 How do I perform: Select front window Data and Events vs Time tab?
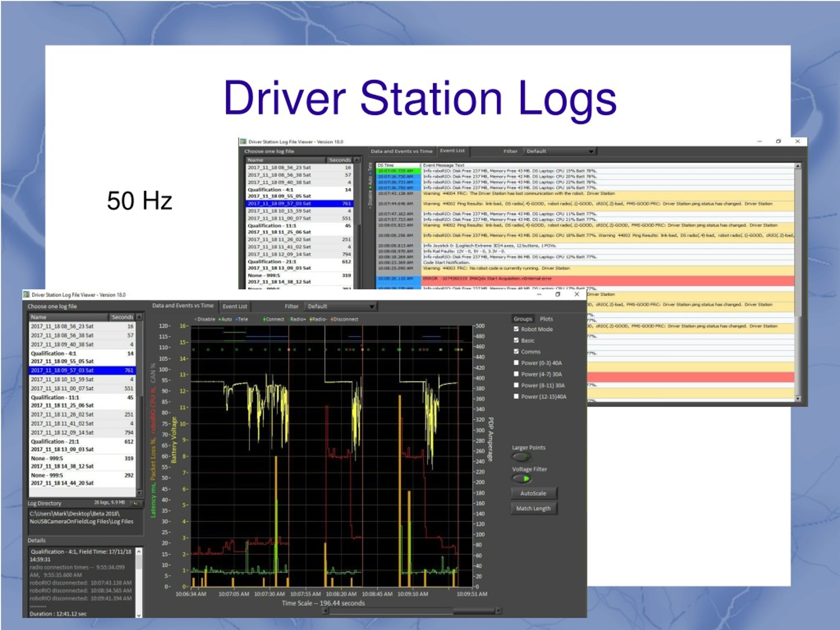point(183,306)
